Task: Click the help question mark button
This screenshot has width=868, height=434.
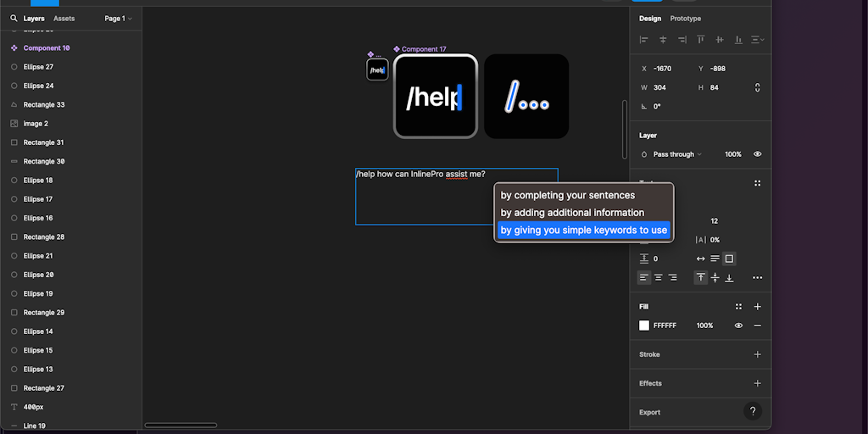Action: click(x=752, y=411)
